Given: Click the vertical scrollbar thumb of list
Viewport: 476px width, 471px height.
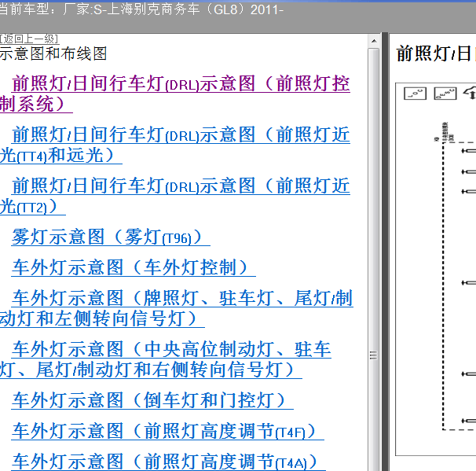Looking at the screenshot, I should coord(374,259).
